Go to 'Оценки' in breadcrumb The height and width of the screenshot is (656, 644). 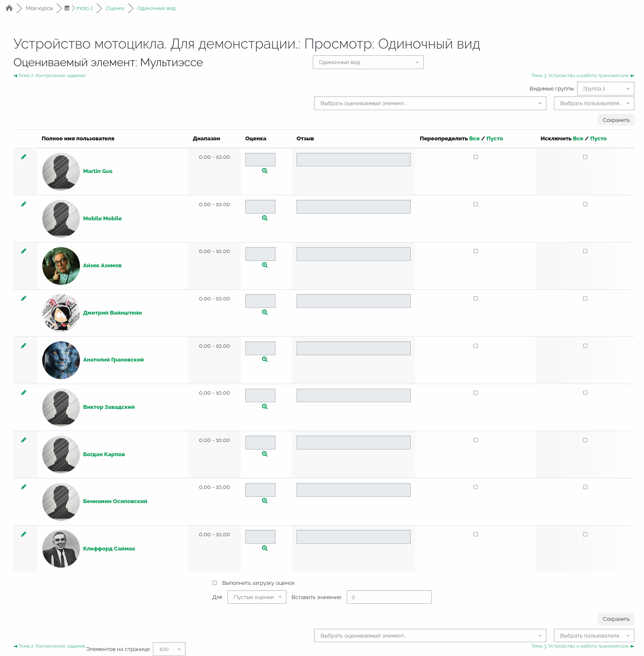pos(115,8)
